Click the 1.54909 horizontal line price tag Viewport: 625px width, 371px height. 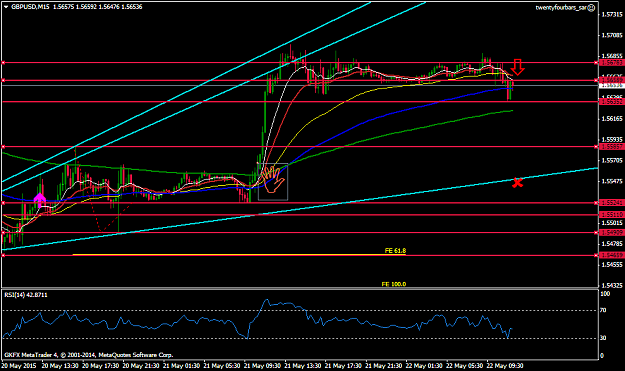click(611, 233)
